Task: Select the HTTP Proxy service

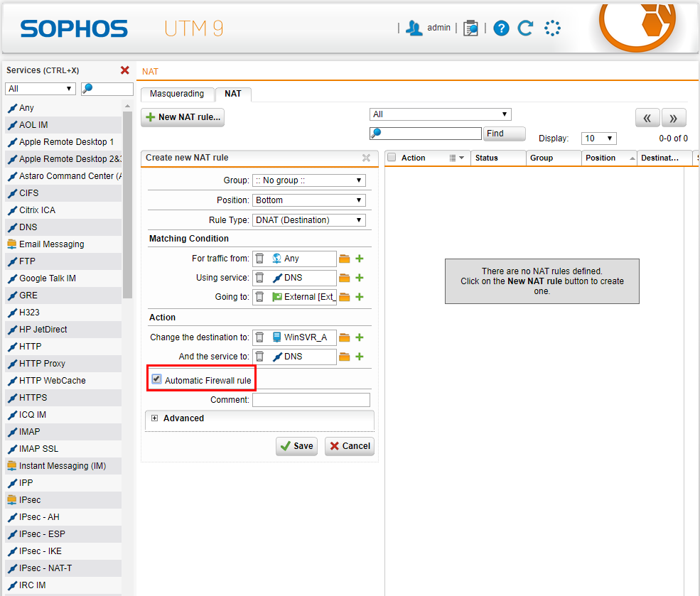Action: click(63, 364)
